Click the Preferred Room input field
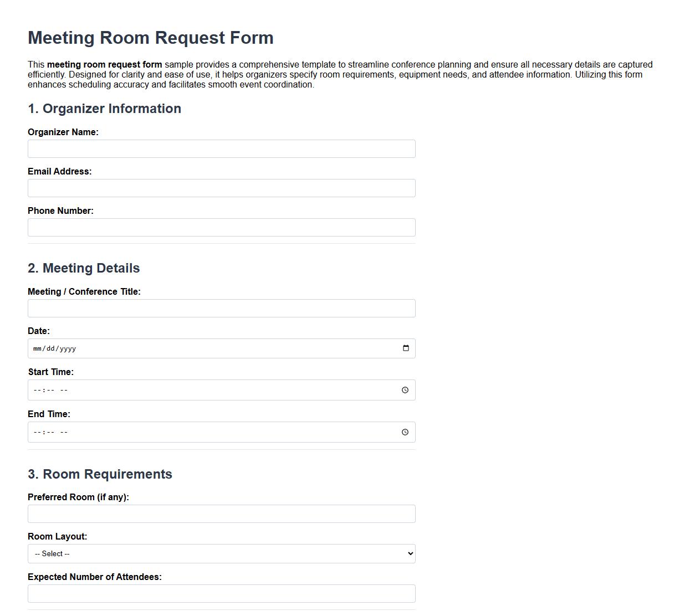Viewport: 700px width, 616px height. click(222, 514)
